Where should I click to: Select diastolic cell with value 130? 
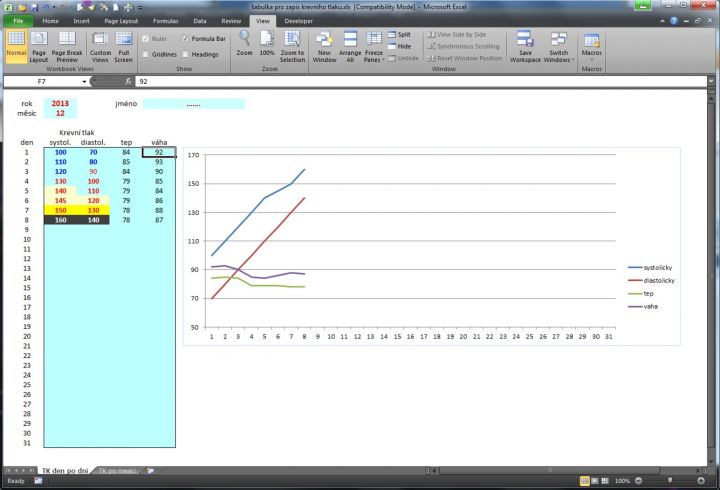93,210
